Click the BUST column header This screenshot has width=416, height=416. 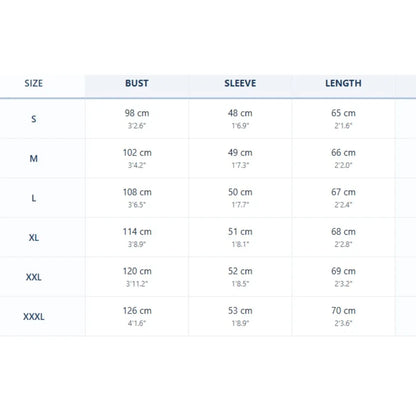(x=137, y=83)
